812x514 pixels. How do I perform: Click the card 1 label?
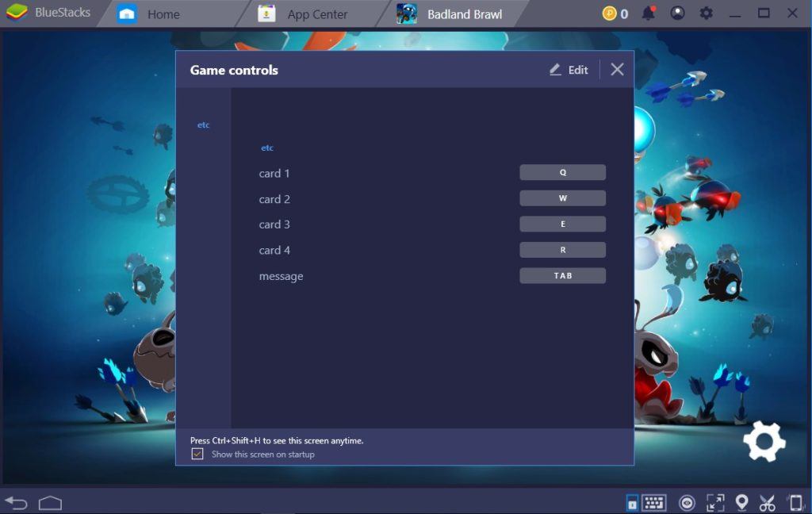pyautogui.click(x=274, y=174)
